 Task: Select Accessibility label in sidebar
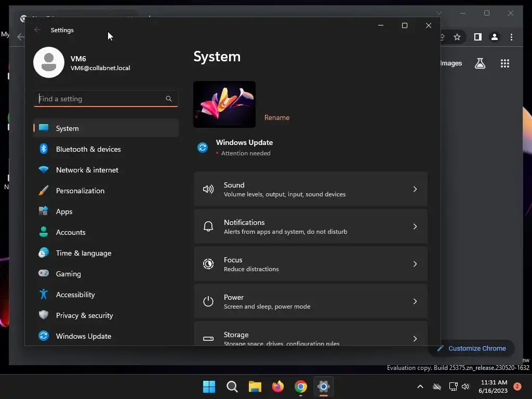pos(75,295)
